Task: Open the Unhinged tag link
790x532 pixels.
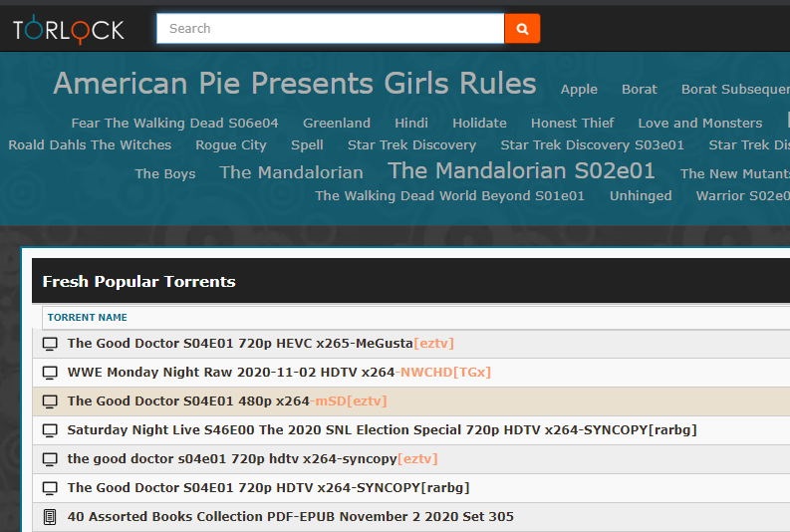Action: click(641, 196)
